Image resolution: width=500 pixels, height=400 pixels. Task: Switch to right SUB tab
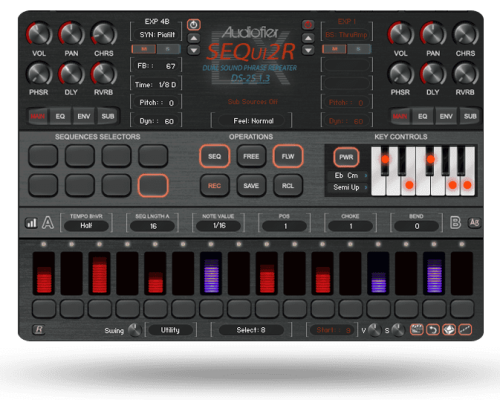tap(470, 116)
